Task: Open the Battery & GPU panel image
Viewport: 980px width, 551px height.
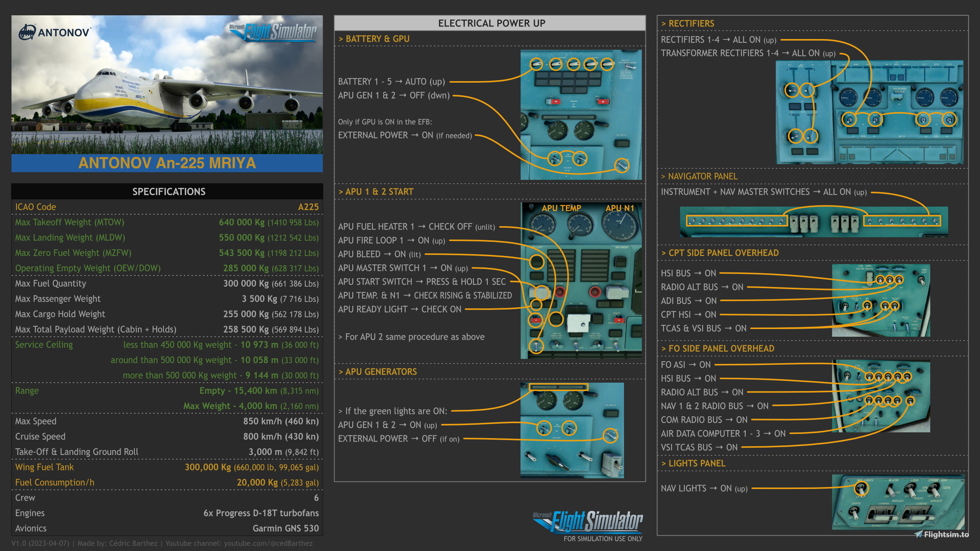Action: point(581,114)
